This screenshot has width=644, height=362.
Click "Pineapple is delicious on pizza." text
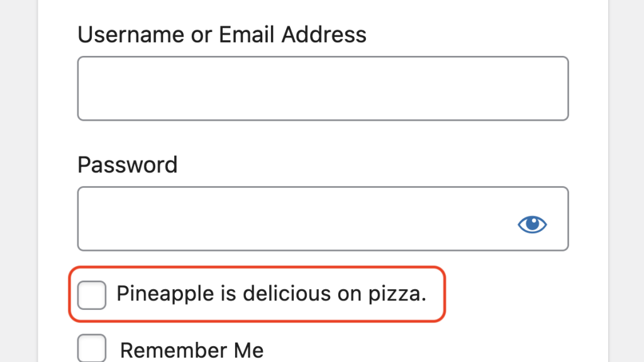coord(272,293)
